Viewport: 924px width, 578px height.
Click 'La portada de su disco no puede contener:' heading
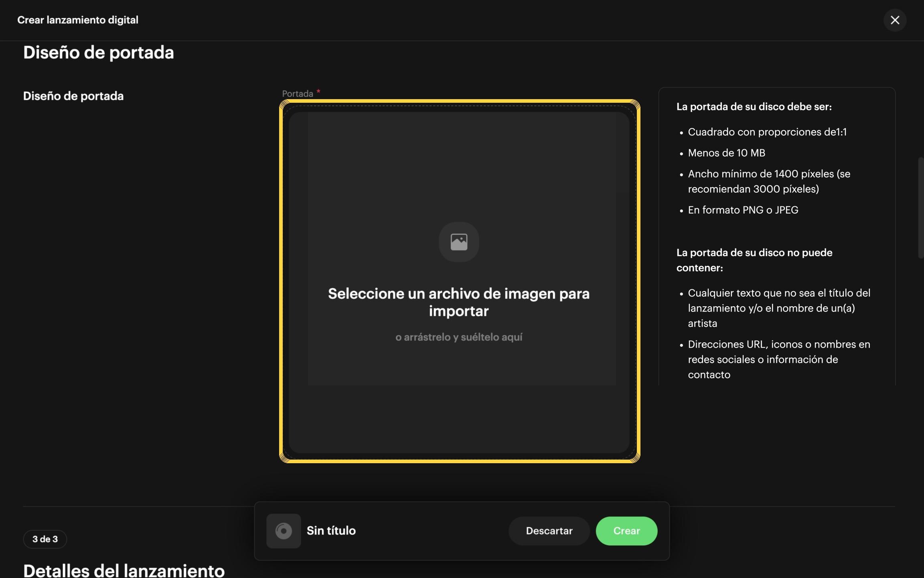[754, 260]
